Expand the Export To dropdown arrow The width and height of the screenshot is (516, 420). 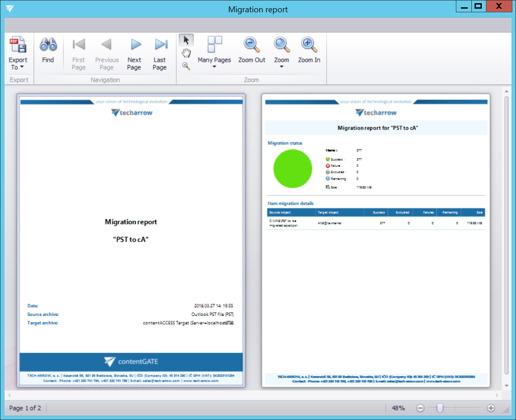pos(22,67)
